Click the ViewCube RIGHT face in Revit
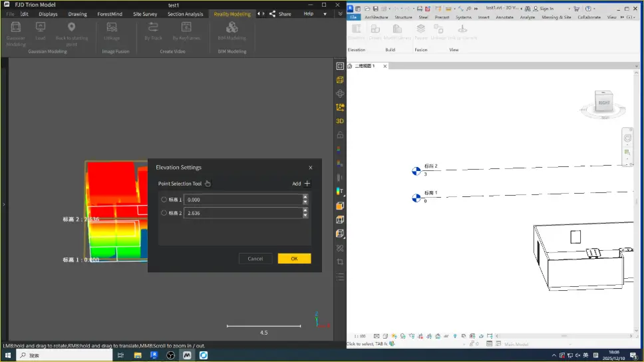Viewport: 644px width, 362px height. pyautogui.click(x=603, y=102)
